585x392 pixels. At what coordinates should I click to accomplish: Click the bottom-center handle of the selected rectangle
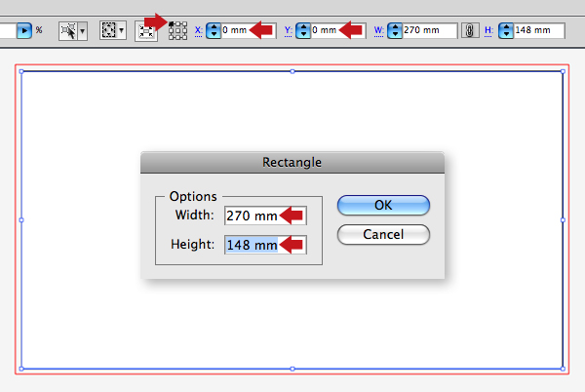tap(292, 369)
